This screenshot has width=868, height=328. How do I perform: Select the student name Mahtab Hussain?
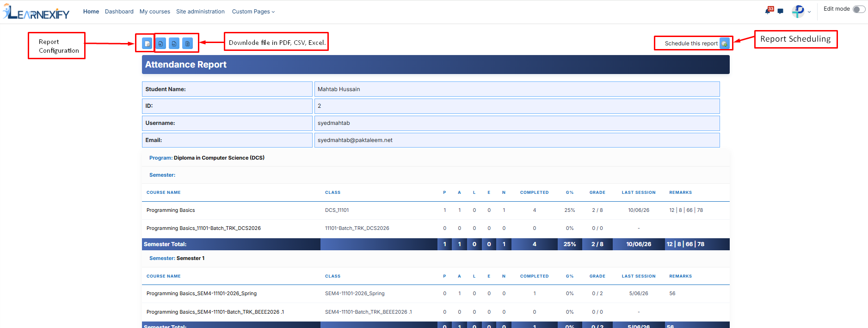[339, 89]
